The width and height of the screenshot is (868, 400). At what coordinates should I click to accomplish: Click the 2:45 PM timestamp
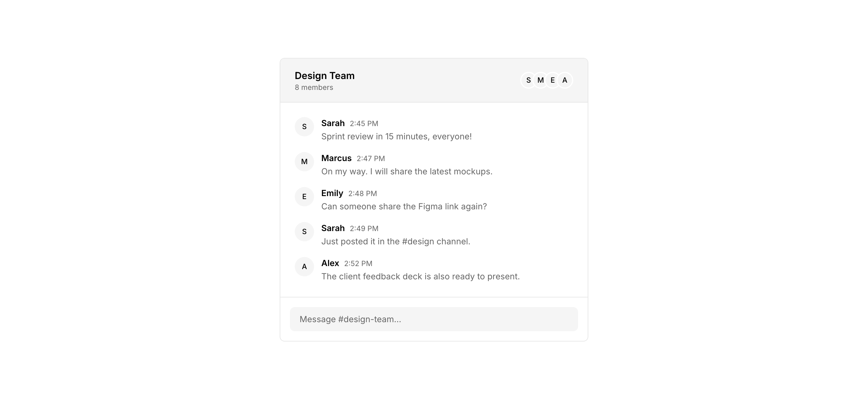point(364,124)
